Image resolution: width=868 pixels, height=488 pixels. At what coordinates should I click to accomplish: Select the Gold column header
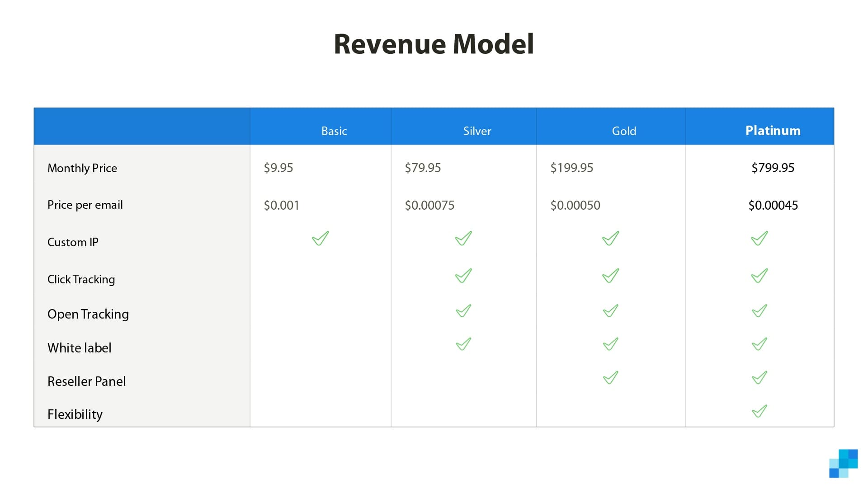click(x=624, y=131)
